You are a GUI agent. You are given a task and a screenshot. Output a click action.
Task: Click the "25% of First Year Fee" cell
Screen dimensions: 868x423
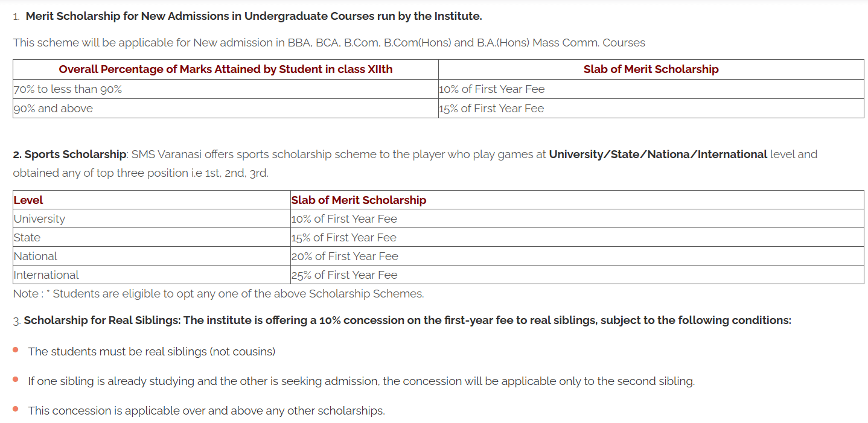pyautogui.click(x=345, y=275)
